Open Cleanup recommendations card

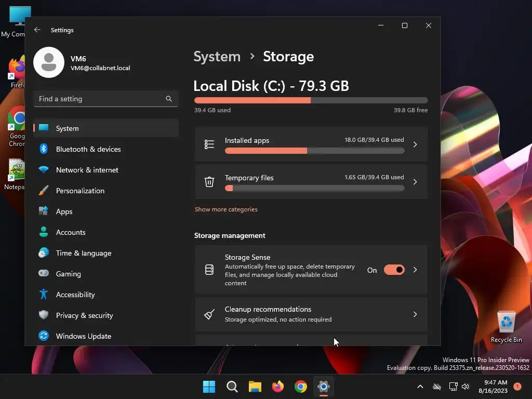point(311,314)
